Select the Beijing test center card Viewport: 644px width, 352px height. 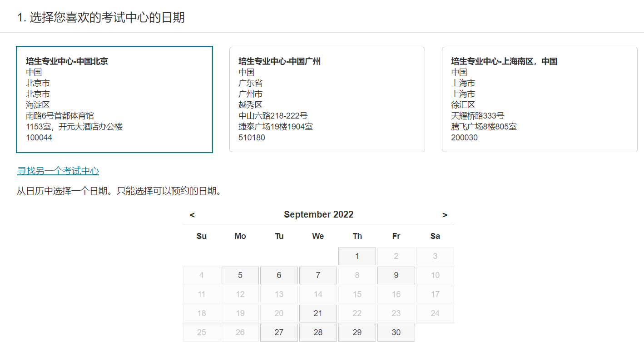point(114,99)
